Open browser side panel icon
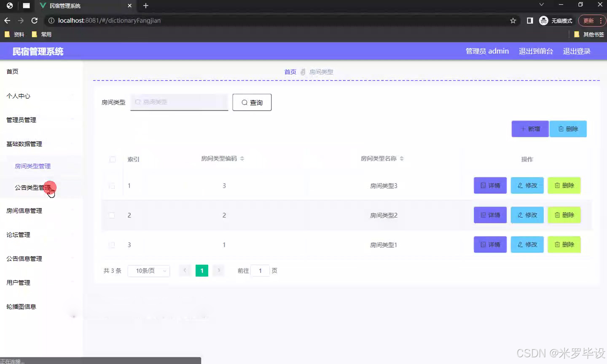 [x=530, y=21]
